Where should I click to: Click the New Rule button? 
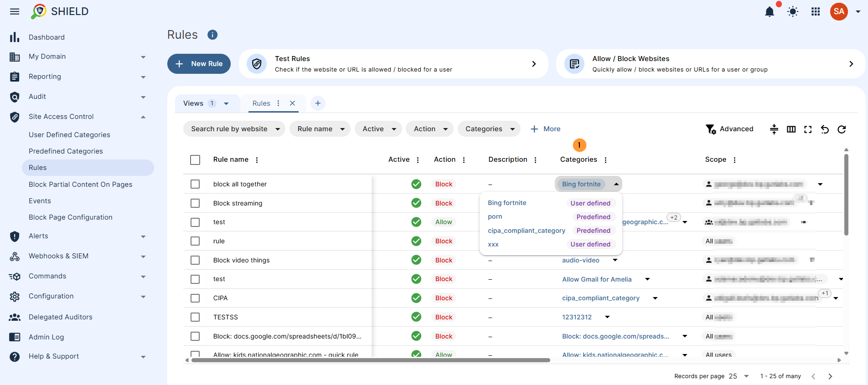tap(199, 64)
